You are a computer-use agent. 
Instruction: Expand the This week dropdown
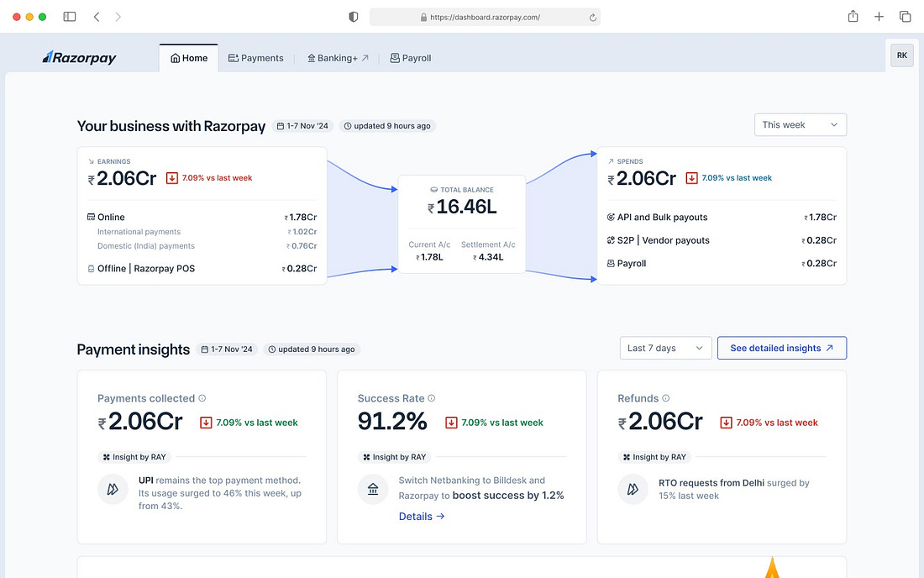[801, 125]
